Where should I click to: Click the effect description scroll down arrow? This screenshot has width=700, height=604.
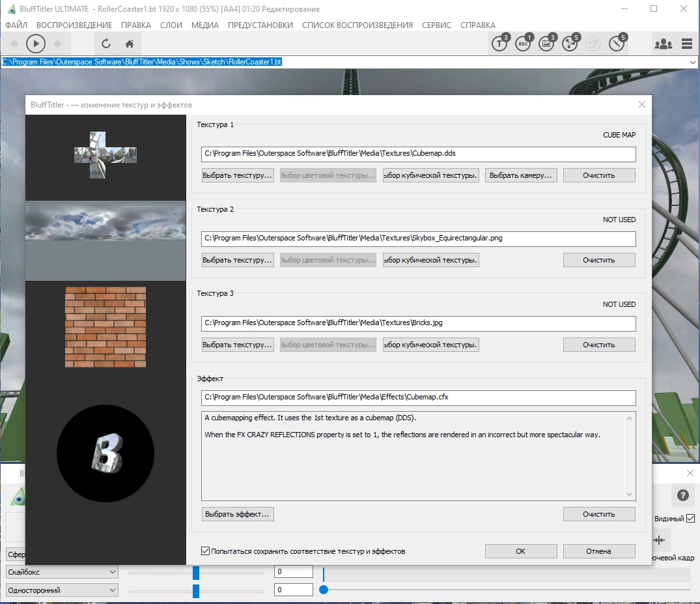[629, 494]
